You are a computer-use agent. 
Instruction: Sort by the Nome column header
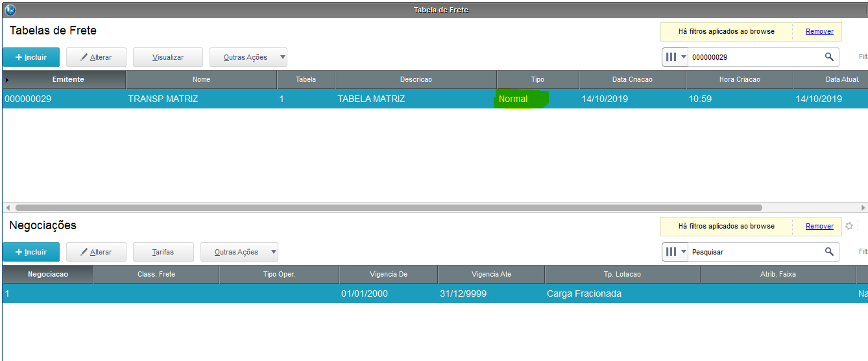(201, 79)
